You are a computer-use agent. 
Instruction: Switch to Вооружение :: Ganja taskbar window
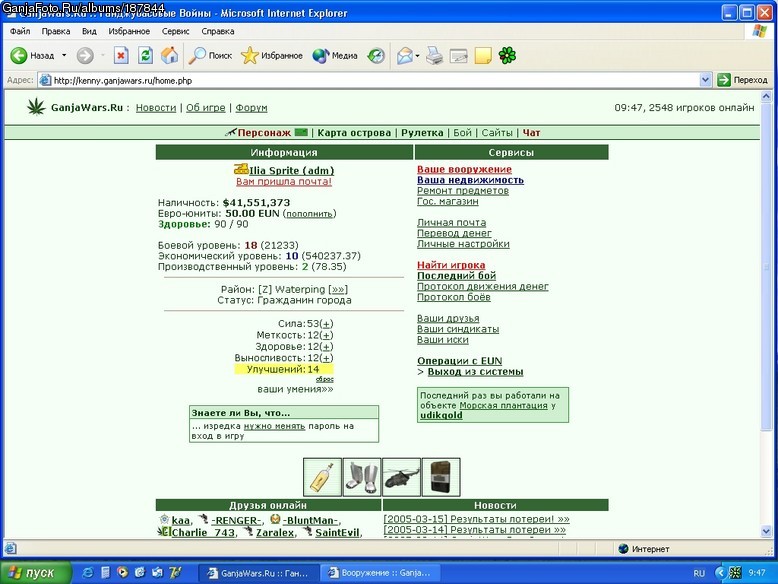[x=380, y=573]
